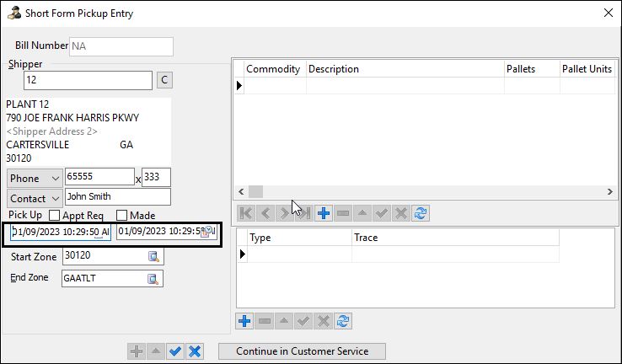Viewport: 622px width, 364px height.
Task: Select the phone extension field containing 333
Action: 156,178
